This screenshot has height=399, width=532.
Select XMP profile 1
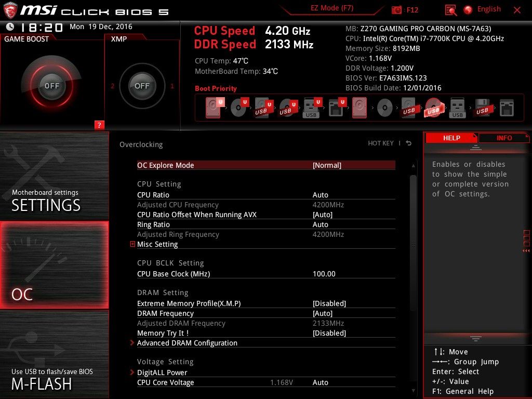[x=172, y=86]
